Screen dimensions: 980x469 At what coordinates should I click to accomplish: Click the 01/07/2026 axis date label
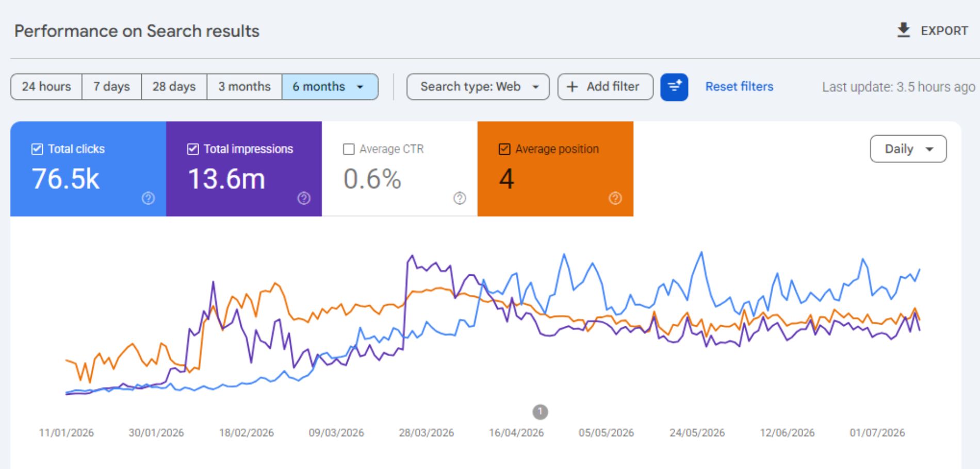(x=877, y=432)
